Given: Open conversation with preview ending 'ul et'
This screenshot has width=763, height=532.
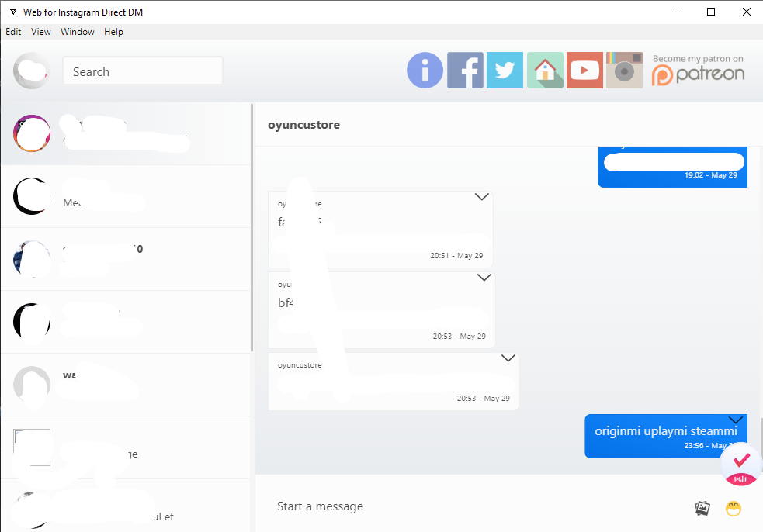Looking at the screenshot, I should 126,506.
